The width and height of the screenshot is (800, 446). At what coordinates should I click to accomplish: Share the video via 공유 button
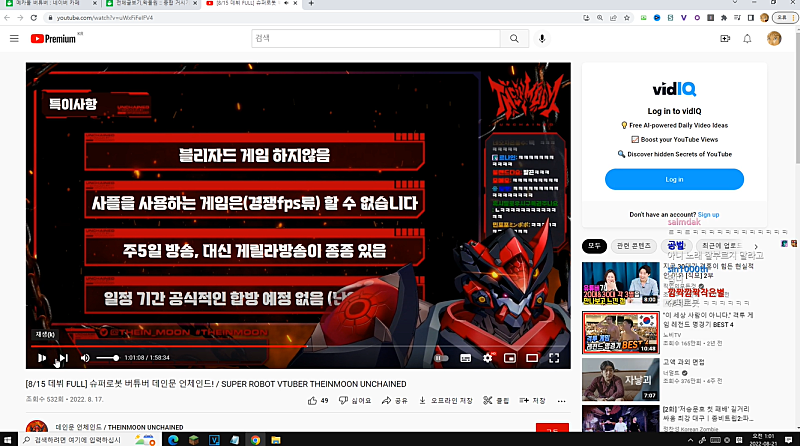click(395, 401)
